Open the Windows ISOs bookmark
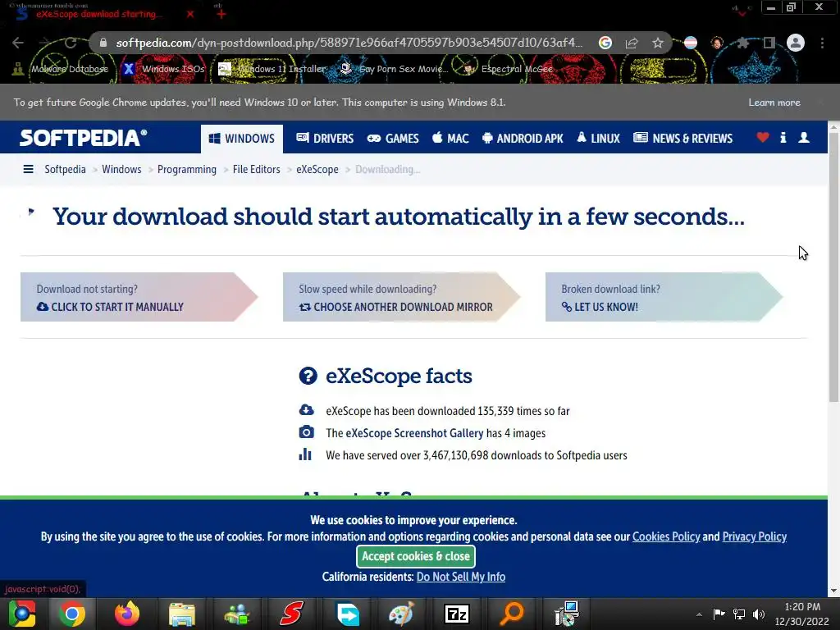This screenshot has width=840, height=630. pyautogui.click(x=163, y=69)
